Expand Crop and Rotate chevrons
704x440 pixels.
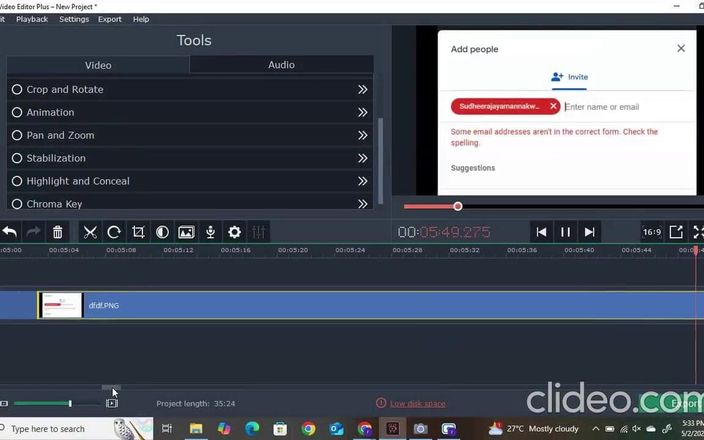point(363,89)
